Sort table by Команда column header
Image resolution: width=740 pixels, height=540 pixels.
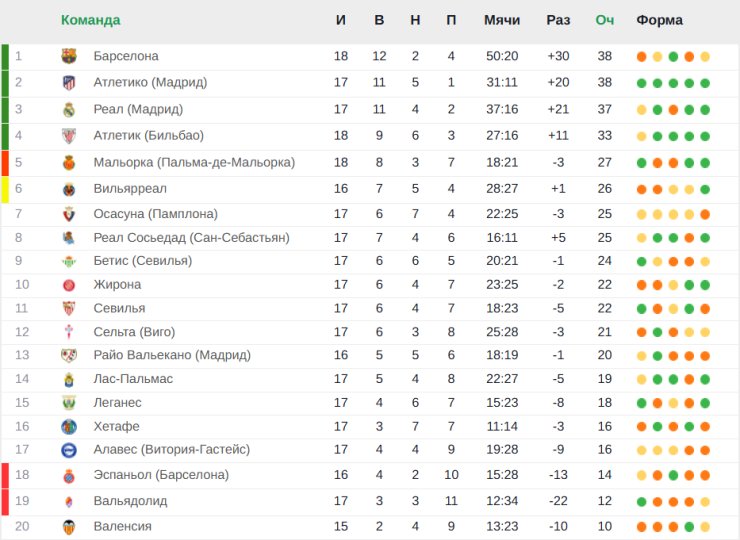[91, 20]
